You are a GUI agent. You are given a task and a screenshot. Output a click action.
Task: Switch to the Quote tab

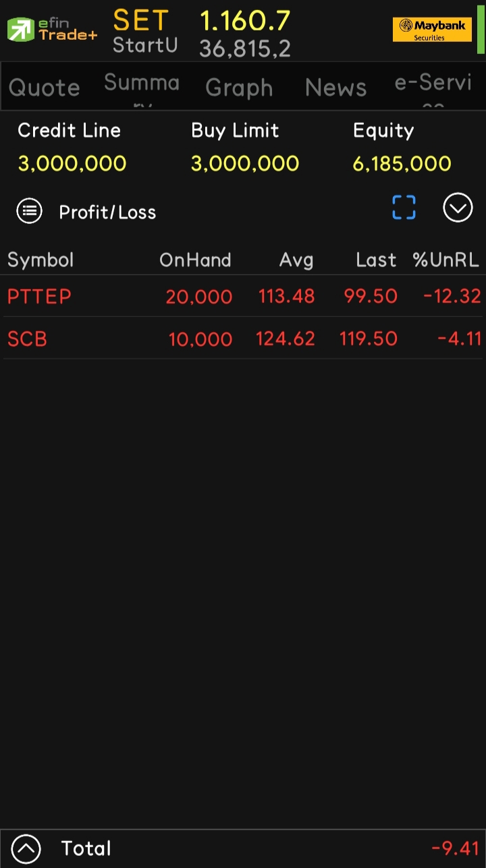tap(45, 87)
